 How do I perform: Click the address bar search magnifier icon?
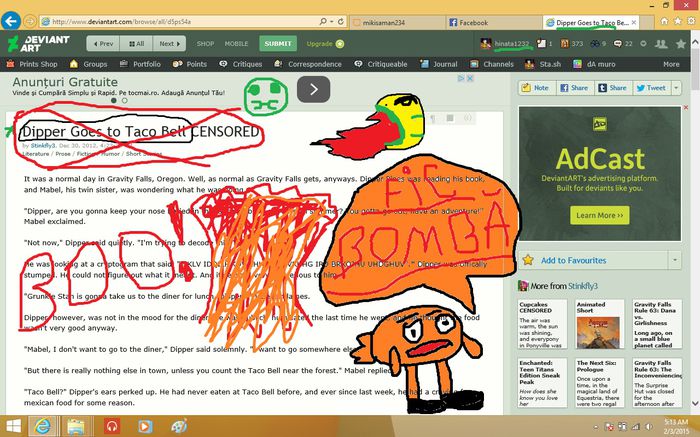323,21
